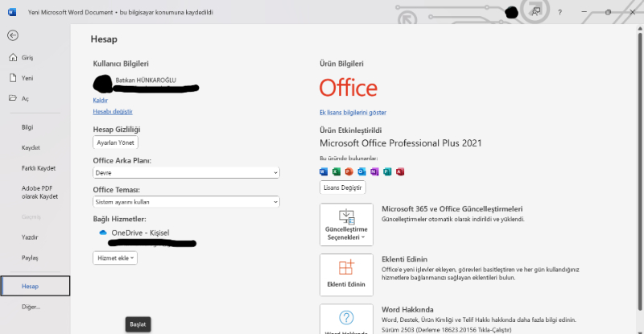
Task: Click the Word icon under included apps
Action: click(x=324, y=171)
